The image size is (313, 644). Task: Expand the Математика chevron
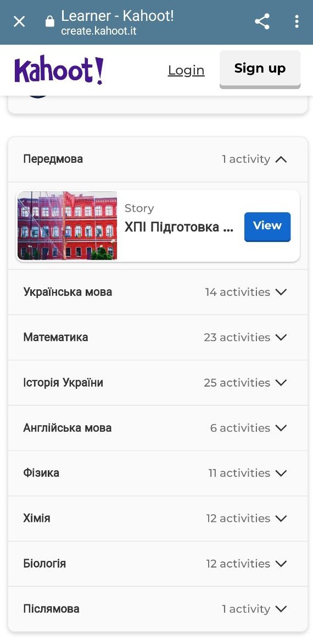[x=281, y=337]
